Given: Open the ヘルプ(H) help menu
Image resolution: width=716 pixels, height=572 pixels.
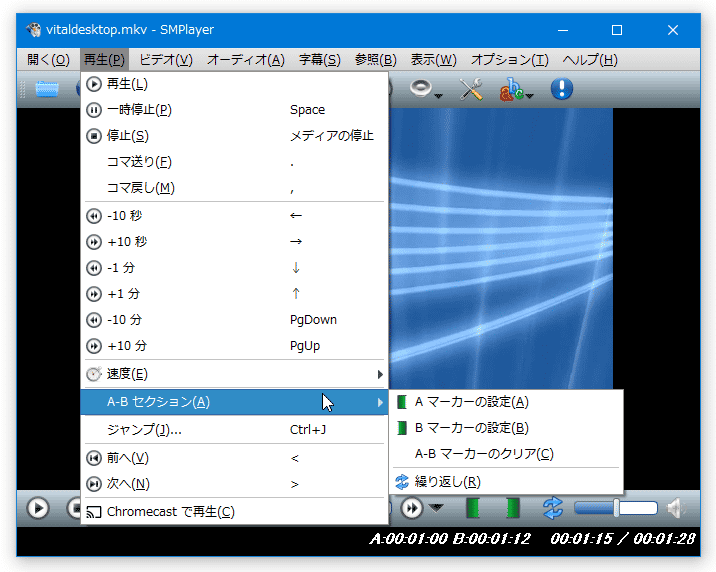Looking at the screenshot, I should [590, 60].
